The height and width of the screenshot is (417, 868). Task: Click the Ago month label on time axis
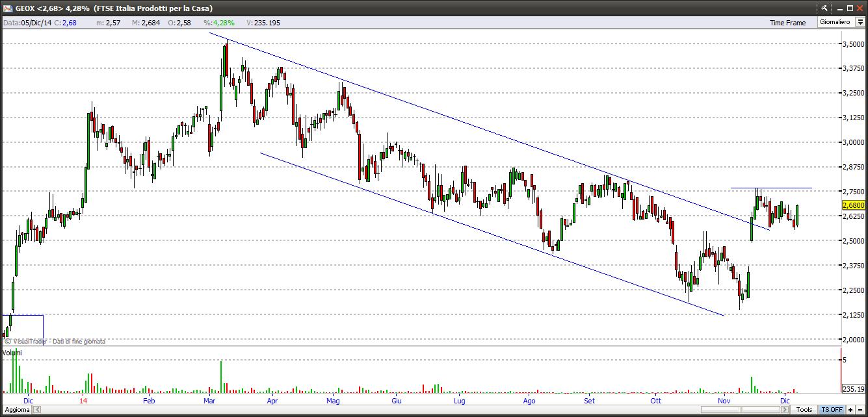tap(529, 401)
